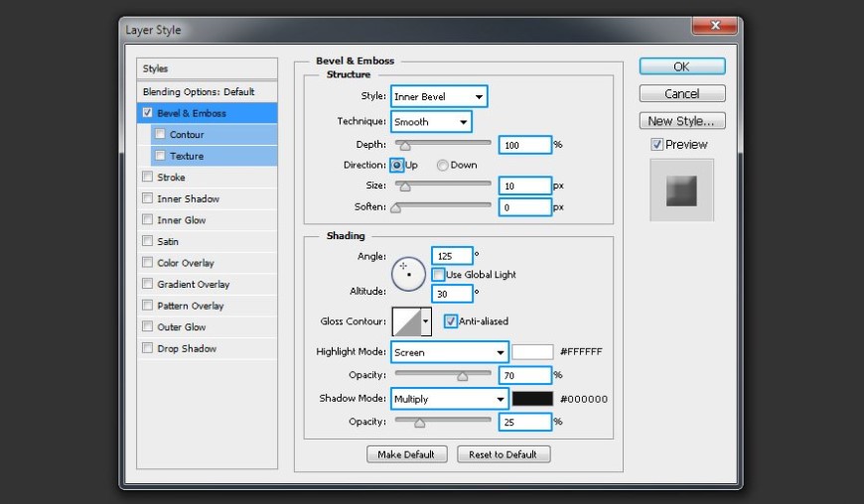The height and width of the screenshot is (504, 864).
Task: Disable the Bevel & Emboss checkbox
Action: tap(148, 113)
